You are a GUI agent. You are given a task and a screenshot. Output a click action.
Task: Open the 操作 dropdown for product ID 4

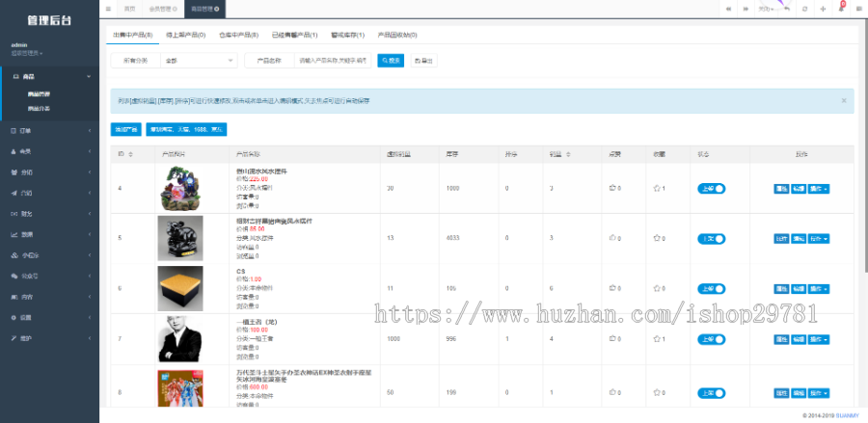point(819,189)
